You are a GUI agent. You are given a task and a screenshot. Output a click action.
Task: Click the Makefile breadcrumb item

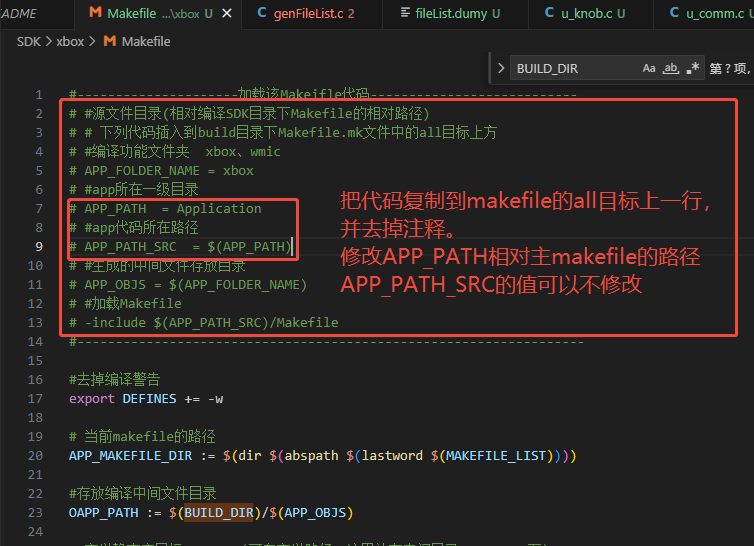click(x=146, y=42)
